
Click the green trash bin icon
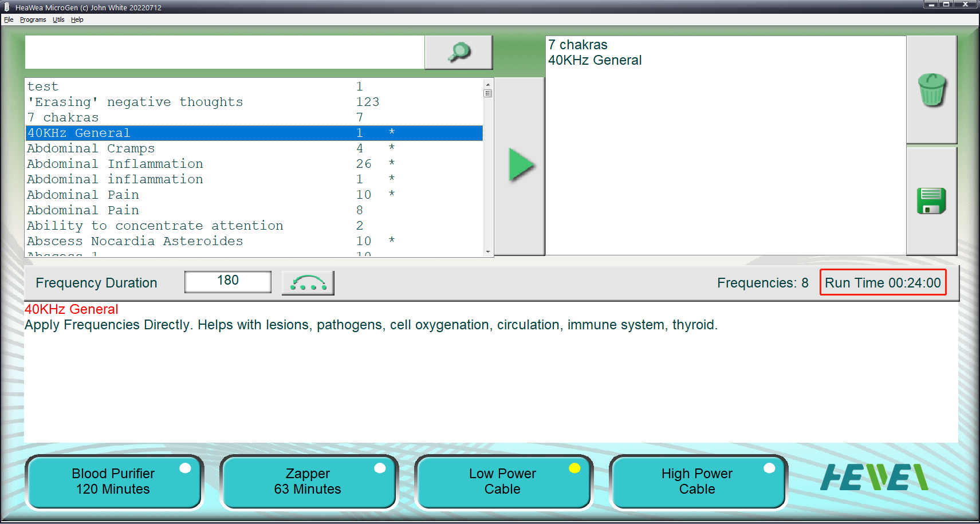pos(931,90)
